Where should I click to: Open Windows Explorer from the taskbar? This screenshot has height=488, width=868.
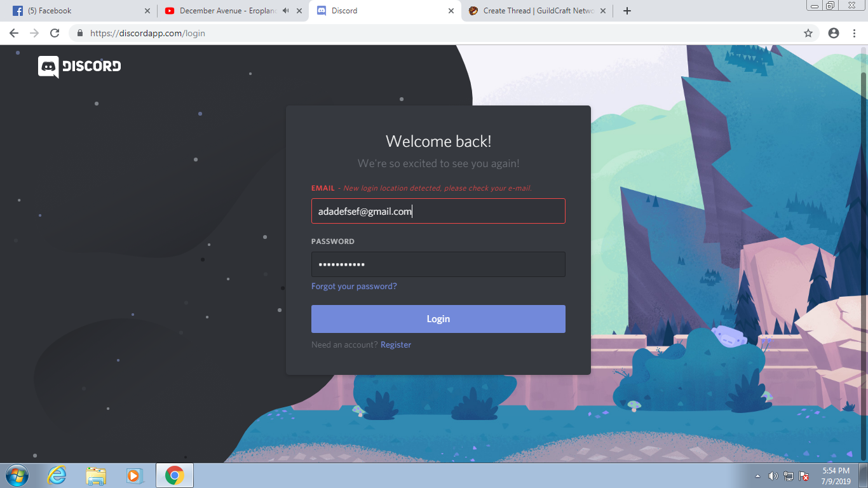pyautogui.click(x=96, y=475)
